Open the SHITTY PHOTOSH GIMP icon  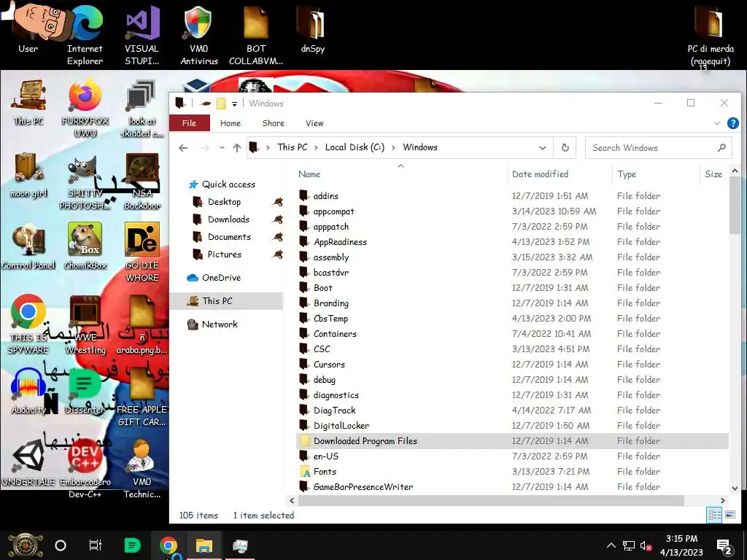pyautogui.click(x=85, y=182)
